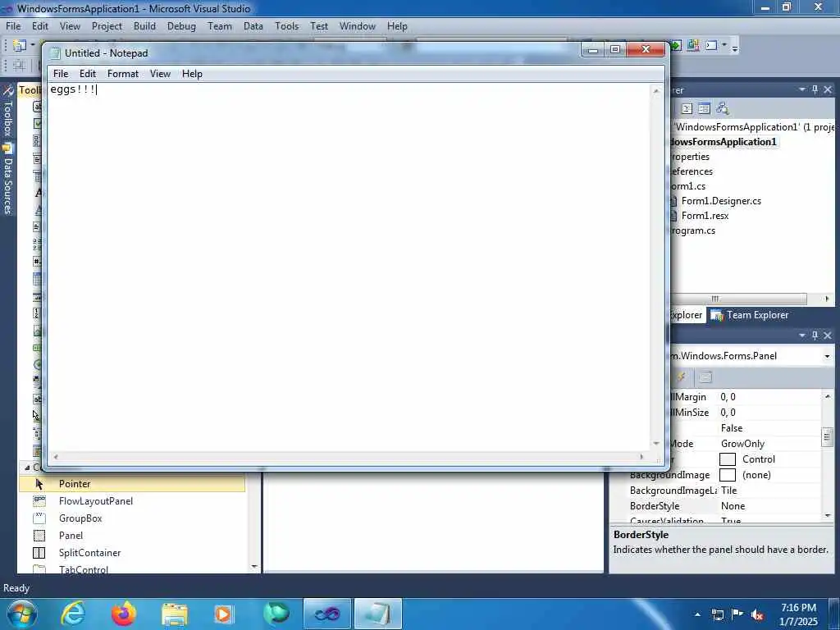
Task: Click the View Designer icon in Solution Explorer toolbar
Action: [704, 109]
